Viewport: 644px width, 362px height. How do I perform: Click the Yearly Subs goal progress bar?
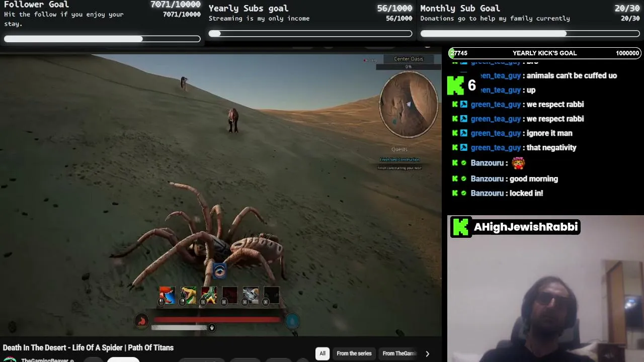pos(310,34)
